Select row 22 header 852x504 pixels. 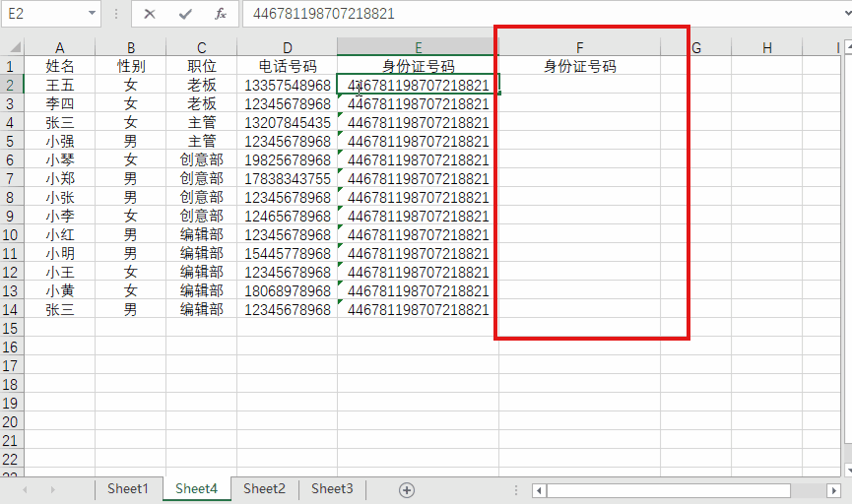[x=11, y=459]
